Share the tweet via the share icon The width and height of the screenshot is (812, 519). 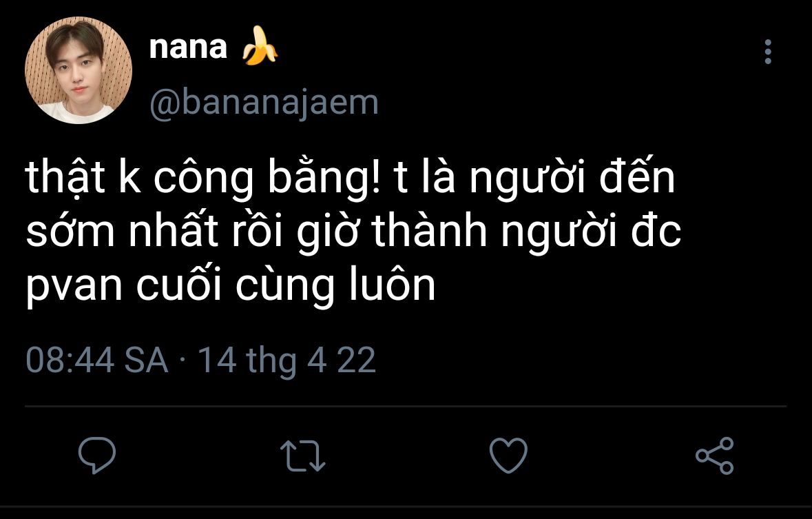point(715,456)
